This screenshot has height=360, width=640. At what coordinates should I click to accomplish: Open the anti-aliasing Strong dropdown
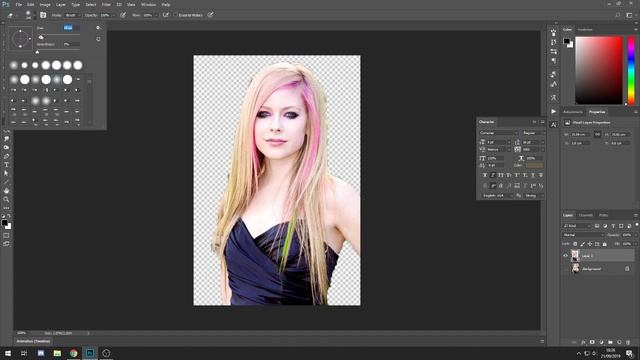[534, 196]
